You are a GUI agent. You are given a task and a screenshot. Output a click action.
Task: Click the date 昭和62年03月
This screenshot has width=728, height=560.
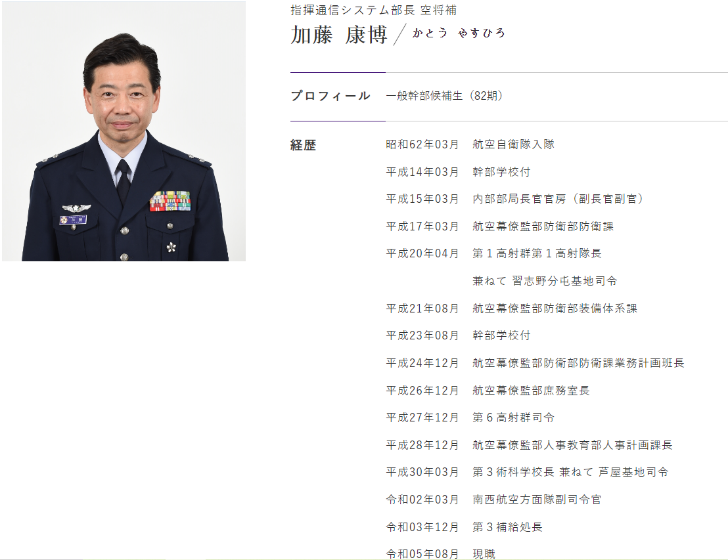422,144
